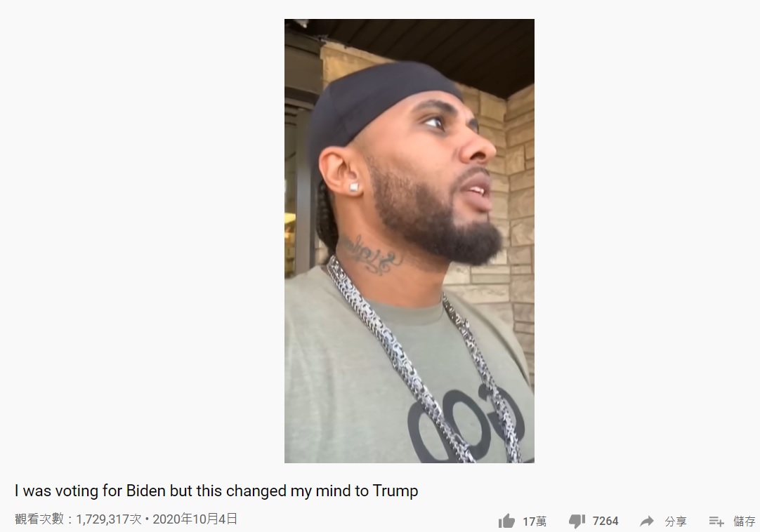
Task: Select the 7264 dislike count
Action: click(605, 521)
